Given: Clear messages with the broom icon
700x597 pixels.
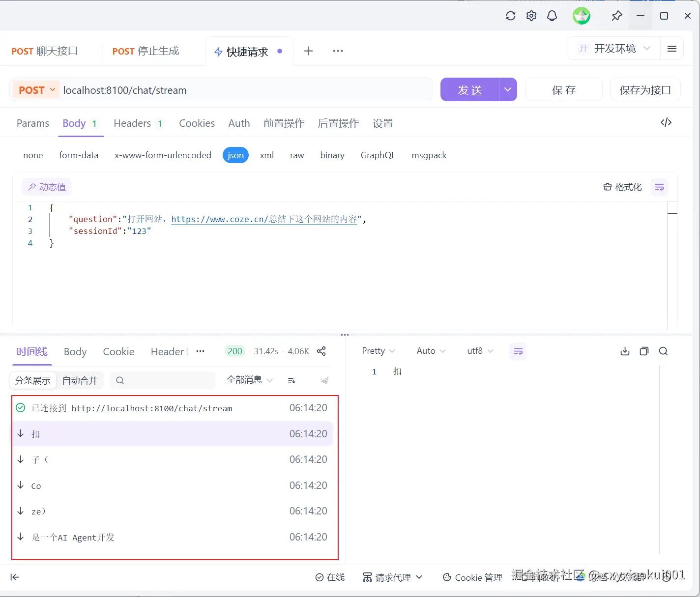Looking at the screenshot, I should 324,380.
